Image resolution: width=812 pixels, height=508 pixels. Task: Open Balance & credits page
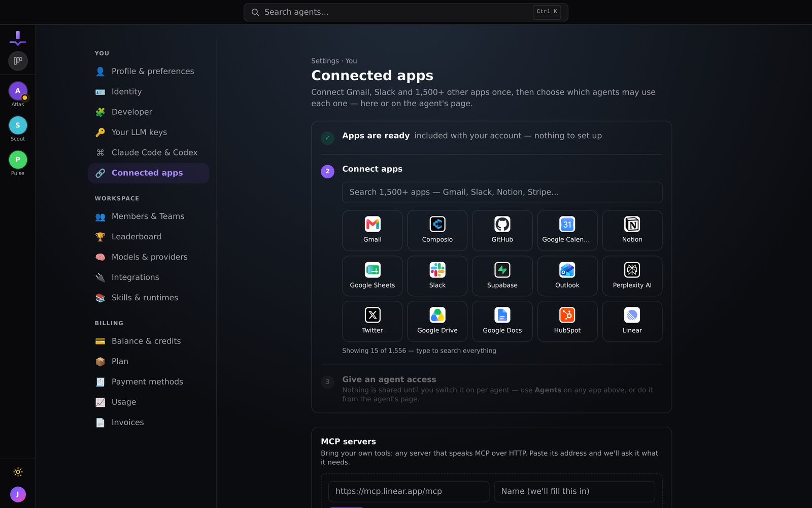[x=148, y=341]
